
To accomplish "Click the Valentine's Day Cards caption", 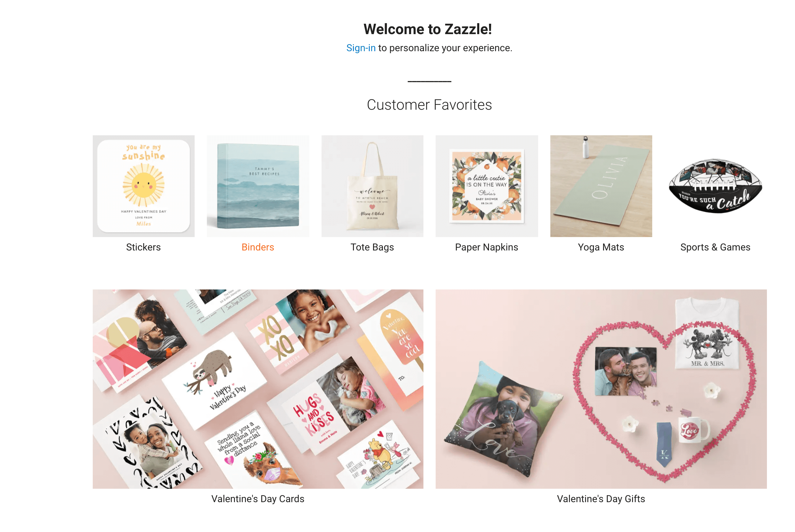I will (x=258, y=499).
